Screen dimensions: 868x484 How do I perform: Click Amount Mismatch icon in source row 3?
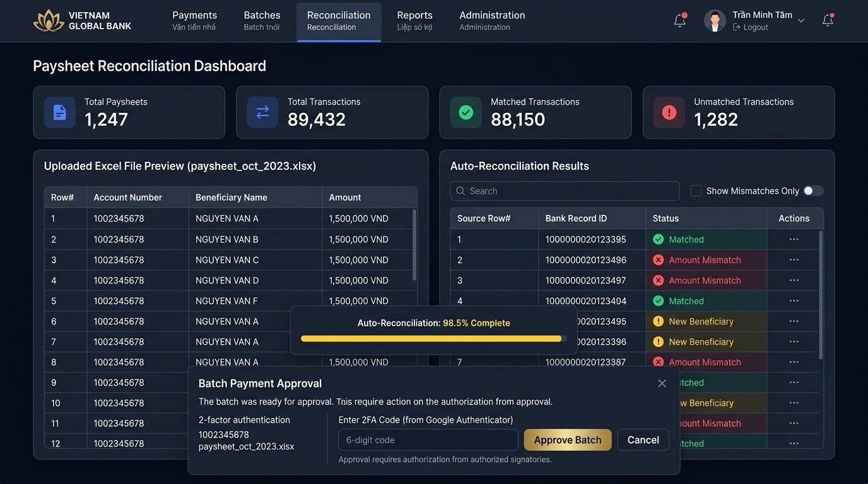tap(658, 280)
